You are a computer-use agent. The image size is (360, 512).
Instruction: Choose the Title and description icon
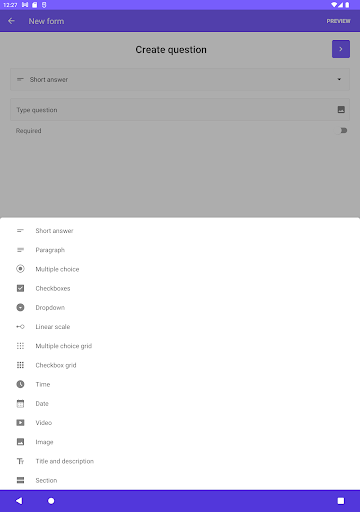click(x=20, y=461)
